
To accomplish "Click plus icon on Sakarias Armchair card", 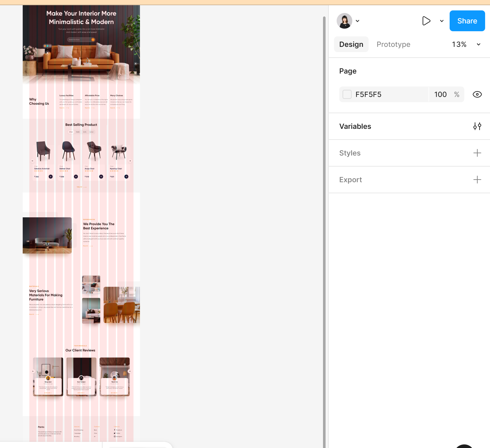I will pos(50,177).
